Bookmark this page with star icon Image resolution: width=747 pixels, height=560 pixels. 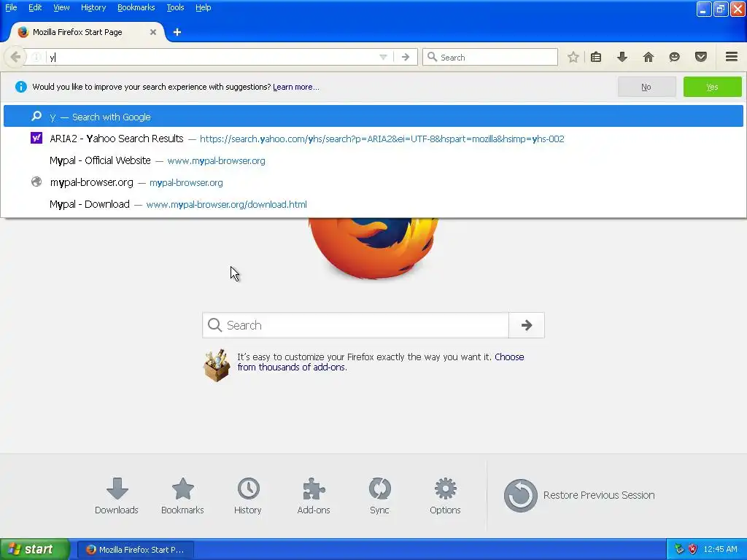click(x=573, y=57)
